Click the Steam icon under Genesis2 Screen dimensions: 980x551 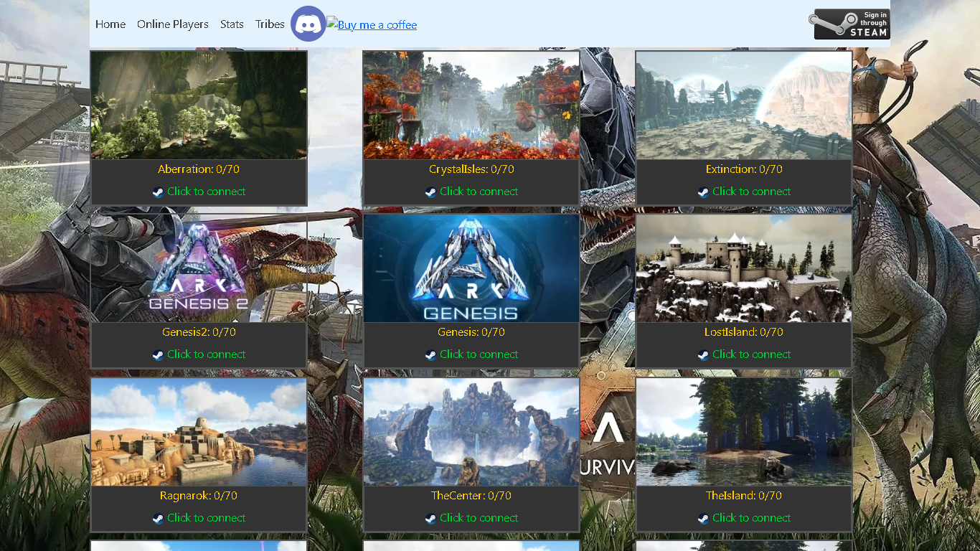coord(158,354)
